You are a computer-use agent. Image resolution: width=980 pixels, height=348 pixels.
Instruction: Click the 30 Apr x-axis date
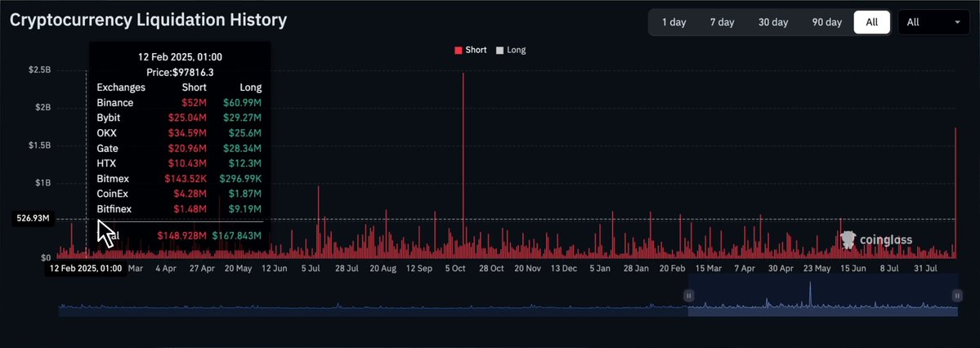(x=781, y=268)
